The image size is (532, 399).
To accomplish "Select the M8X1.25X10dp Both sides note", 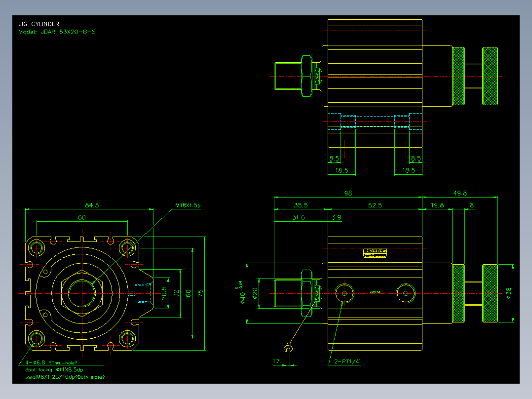I will click(65, 377).
